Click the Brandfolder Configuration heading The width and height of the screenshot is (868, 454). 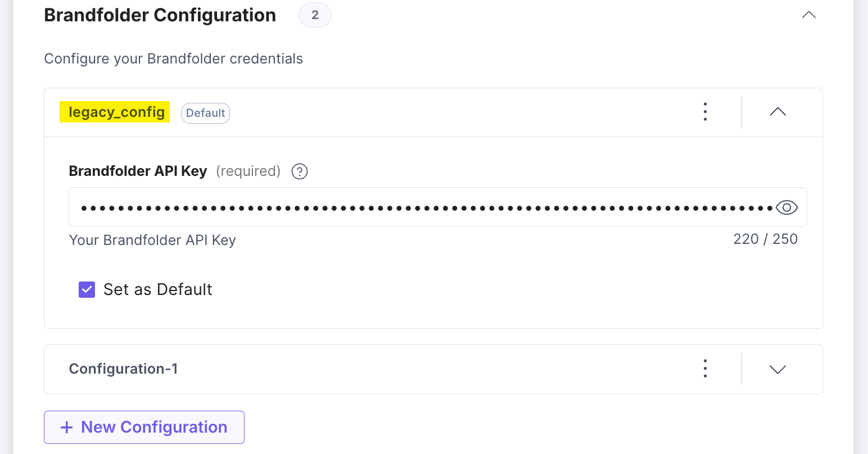coord(160,15)
